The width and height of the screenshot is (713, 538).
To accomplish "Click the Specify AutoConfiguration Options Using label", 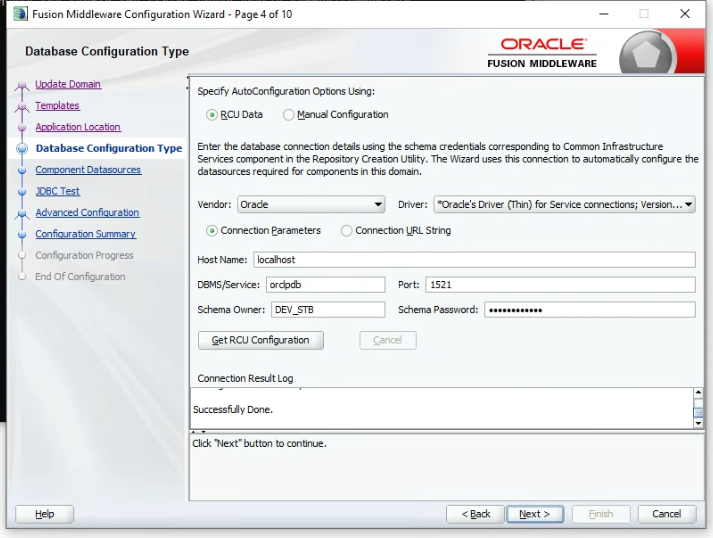I will (286, 91).
